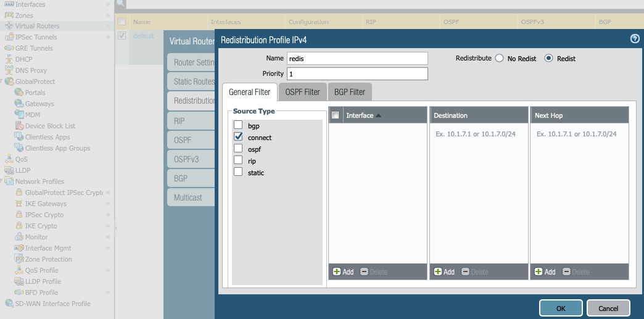644x319 pixels.
Task: Click the help question mark icon
Action: 635,38
